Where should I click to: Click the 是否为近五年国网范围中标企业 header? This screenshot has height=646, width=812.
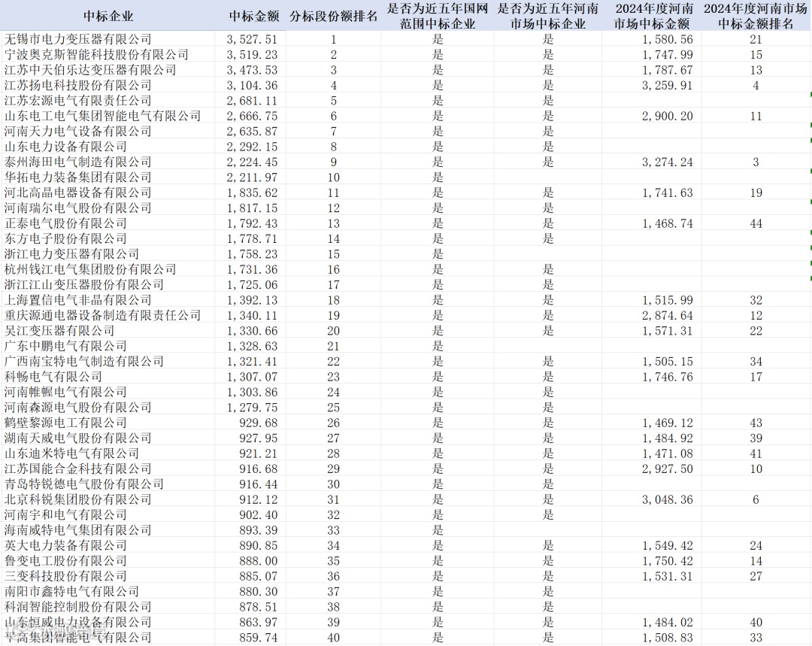438,16
